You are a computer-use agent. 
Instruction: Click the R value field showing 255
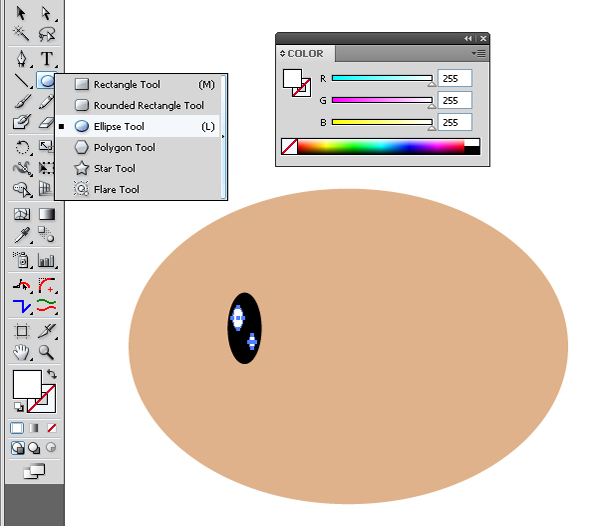click(455, 78)
